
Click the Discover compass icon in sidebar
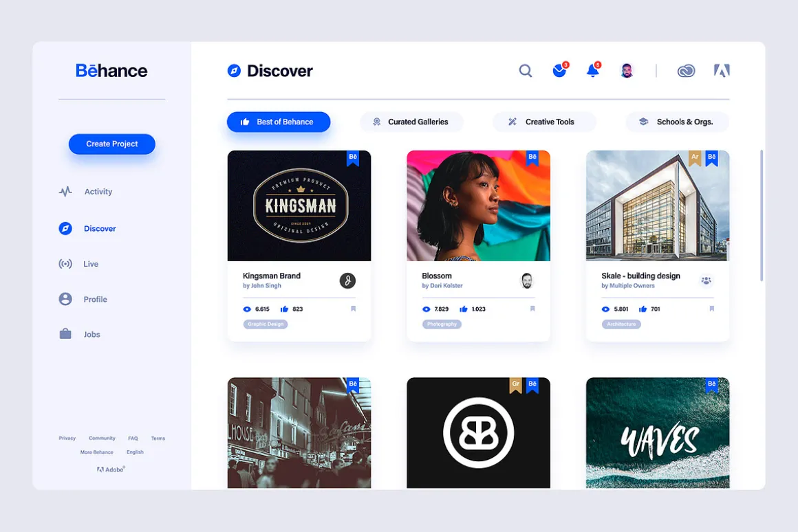[x=65, y=228]
